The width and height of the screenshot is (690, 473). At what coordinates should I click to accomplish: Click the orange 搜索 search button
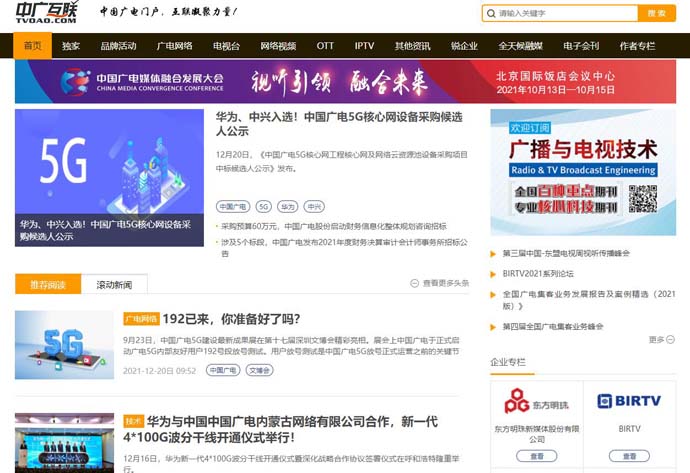click(x=657, y=13)
